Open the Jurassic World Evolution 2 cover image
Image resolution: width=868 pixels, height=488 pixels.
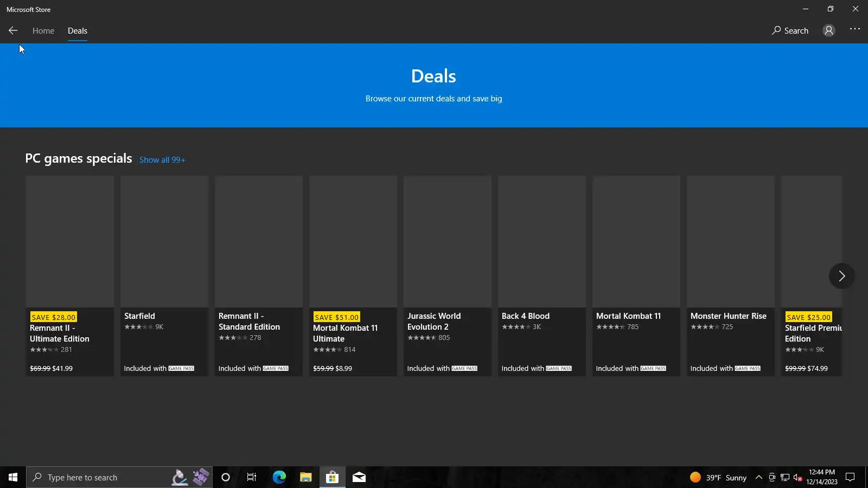448,241
